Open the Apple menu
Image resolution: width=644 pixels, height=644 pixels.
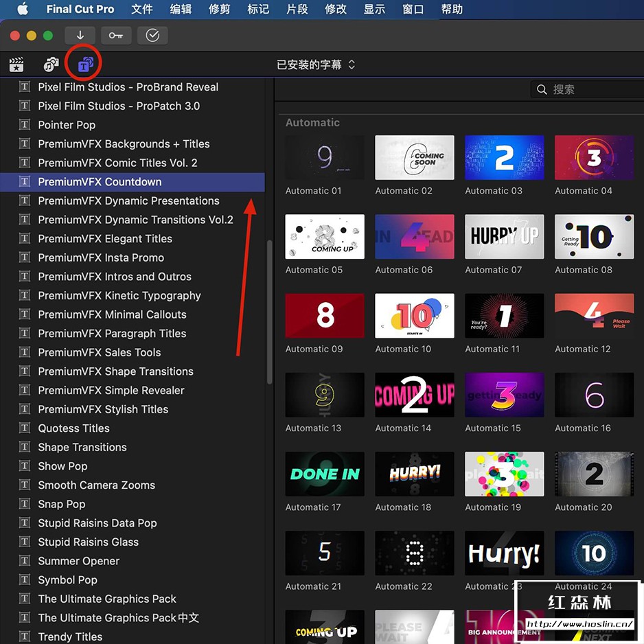[x=23, y=10]
